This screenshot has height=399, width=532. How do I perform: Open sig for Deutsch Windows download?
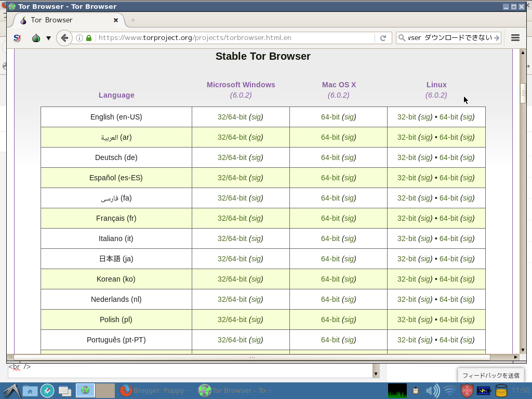point(256,157)
